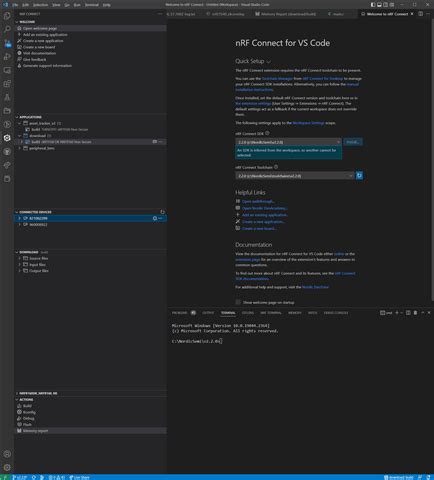Close the bottom panel with X icon
The image size is (434, 480).
pyautogui.click(x=429, y=313)
